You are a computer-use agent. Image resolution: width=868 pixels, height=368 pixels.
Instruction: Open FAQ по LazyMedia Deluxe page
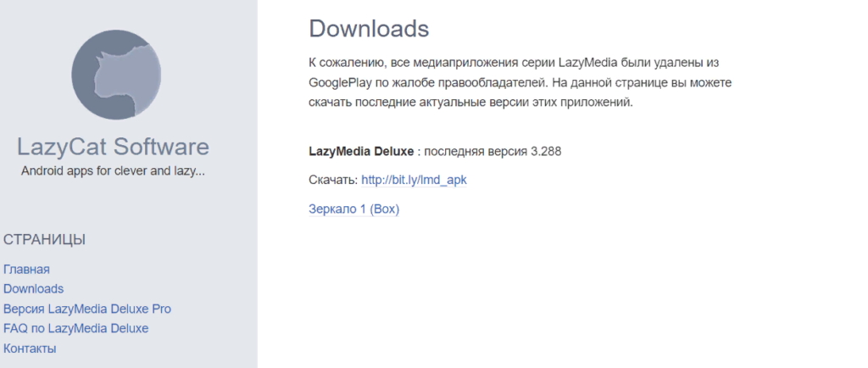(x=75, y=328)
